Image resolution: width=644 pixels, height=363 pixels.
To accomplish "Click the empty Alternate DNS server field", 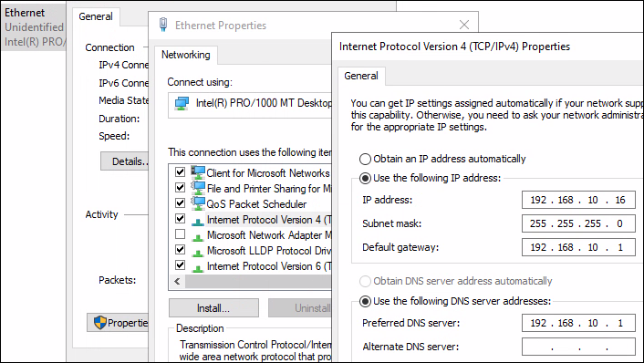I will tap(578, 347).
